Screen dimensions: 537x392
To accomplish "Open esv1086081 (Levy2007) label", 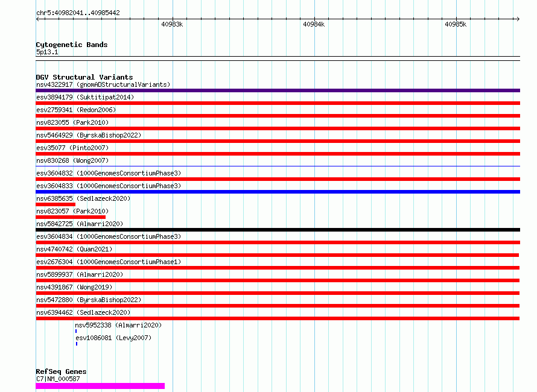I will coord(113,338).
